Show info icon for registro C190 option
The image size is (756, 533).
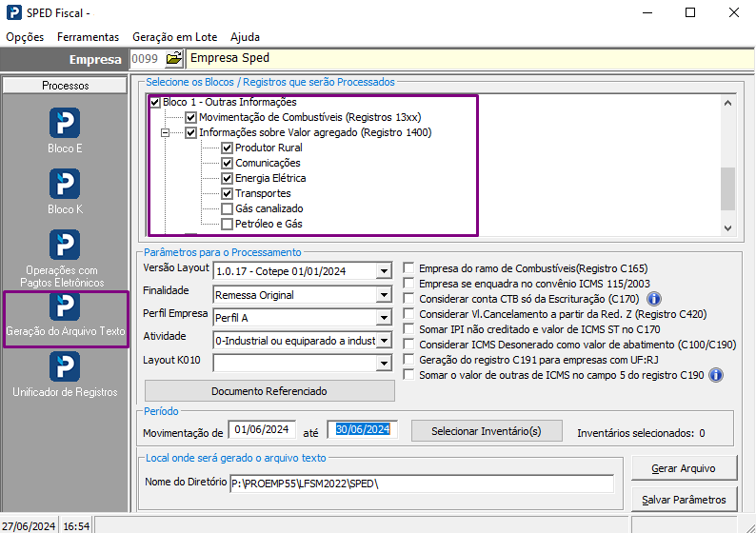tap(716, 375)
